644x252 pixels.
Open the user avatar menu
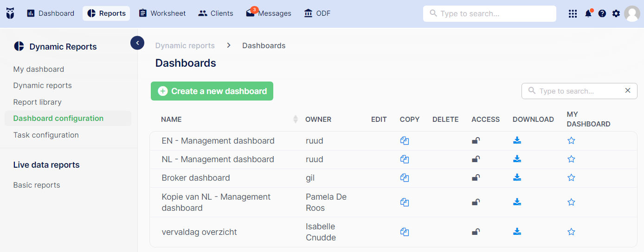632,14
